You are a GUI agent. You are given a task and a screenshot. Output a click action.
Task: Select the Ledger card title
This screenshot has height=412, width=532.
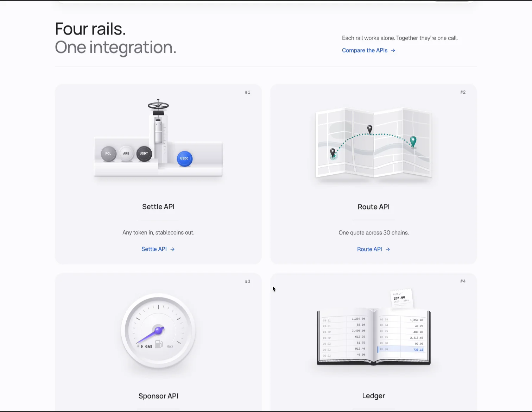(374, 396)
